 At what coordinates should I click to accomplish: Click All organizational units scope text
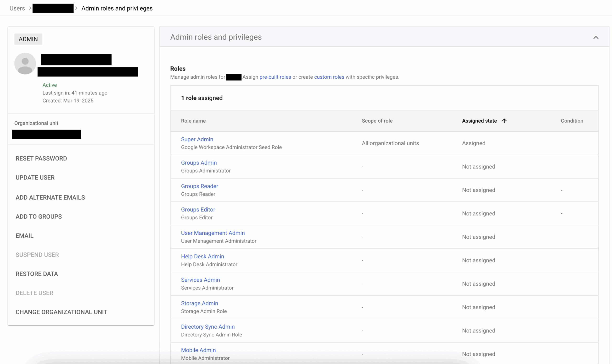390,143
